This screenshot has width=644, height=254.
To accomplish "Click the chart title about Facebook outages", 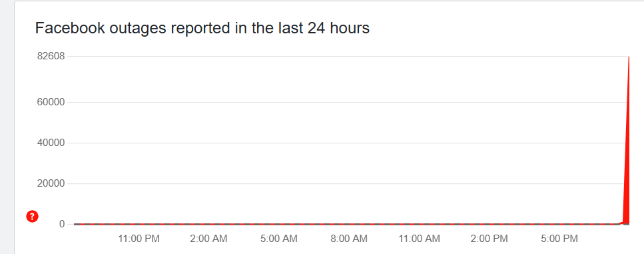I will click(202, 28).
